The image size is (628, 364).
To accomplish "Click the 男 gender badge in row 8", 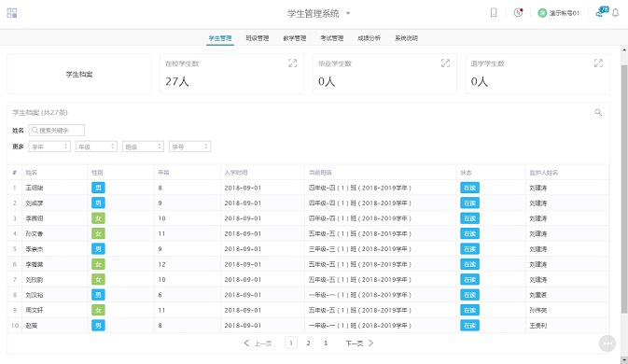I will click(98, 295).
